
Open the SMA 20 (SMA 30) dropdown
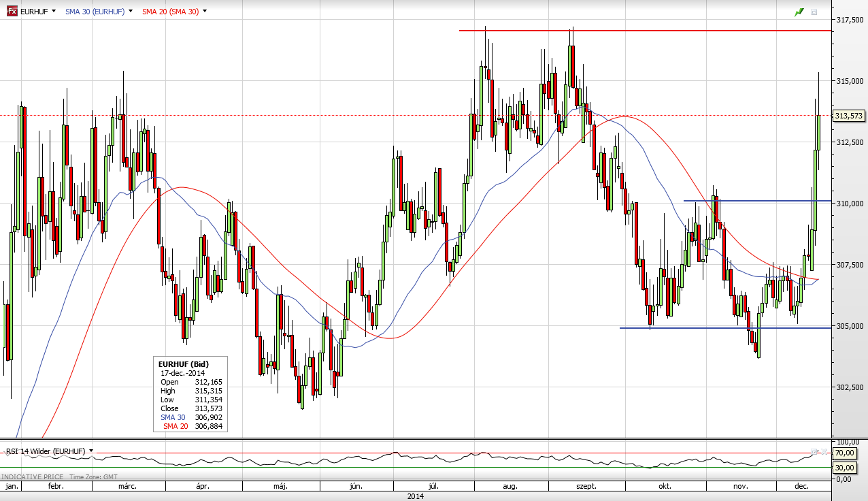[x=205, y=11]
